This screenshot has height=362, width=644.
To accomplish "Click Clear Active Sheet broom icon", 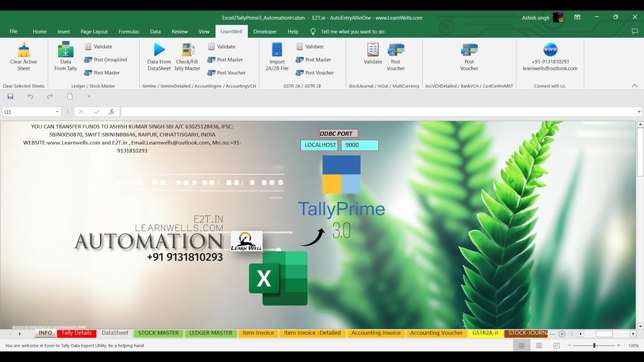I will 24,50.
